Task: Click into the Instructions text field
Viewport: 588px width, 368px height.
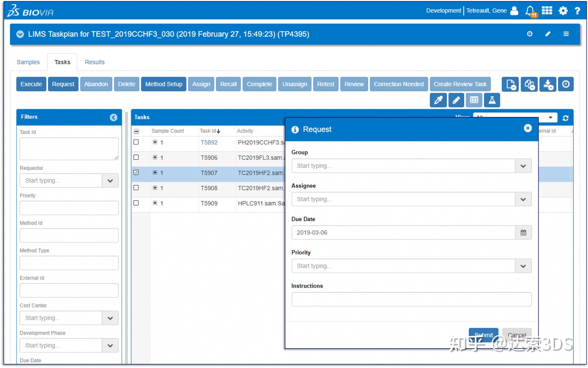Action: 411,299
